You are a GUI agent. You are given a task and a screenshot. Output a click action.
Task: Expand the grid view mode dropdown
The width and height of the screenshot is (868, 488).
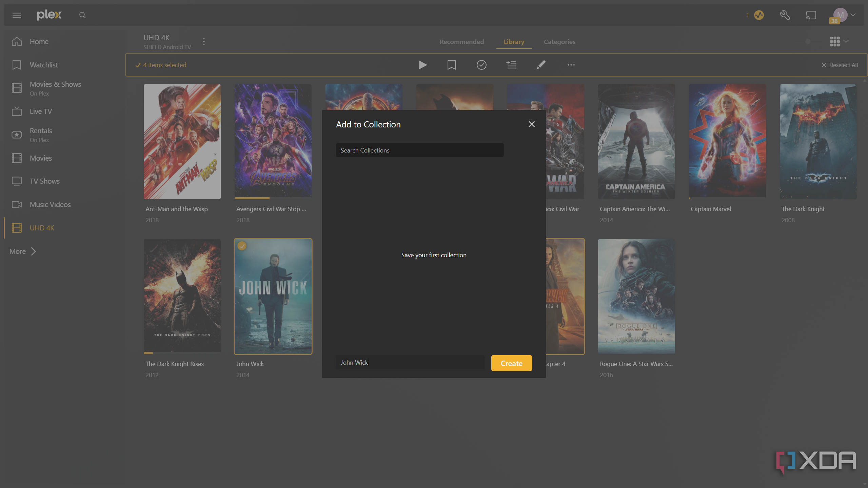click(839, 41)
